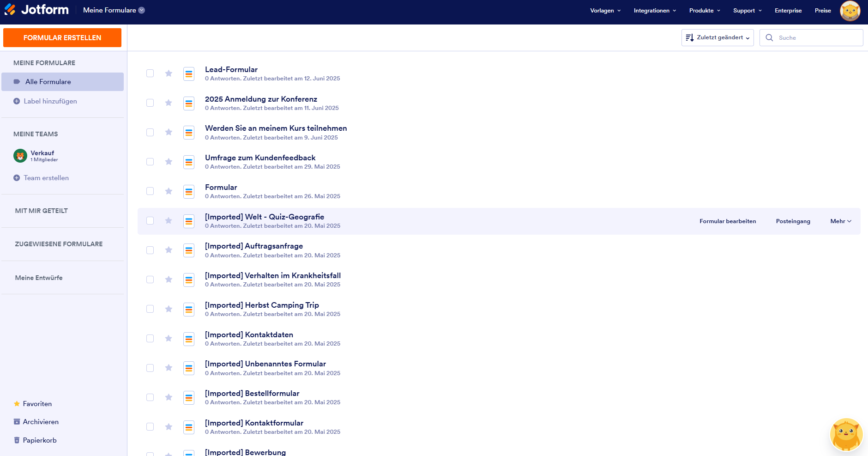Click your profile avatar
This screenshot has height=456, width=868.
click(850, 11)
